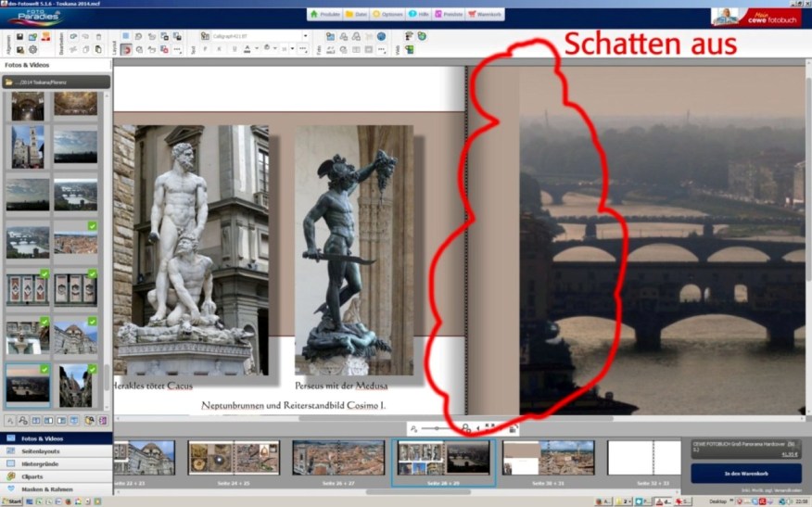Image resolution: width=812 pixels, height=507 pixels.
Task: Click the insert photo icon in the Foto toolbar
Action: tap(330, 37)
